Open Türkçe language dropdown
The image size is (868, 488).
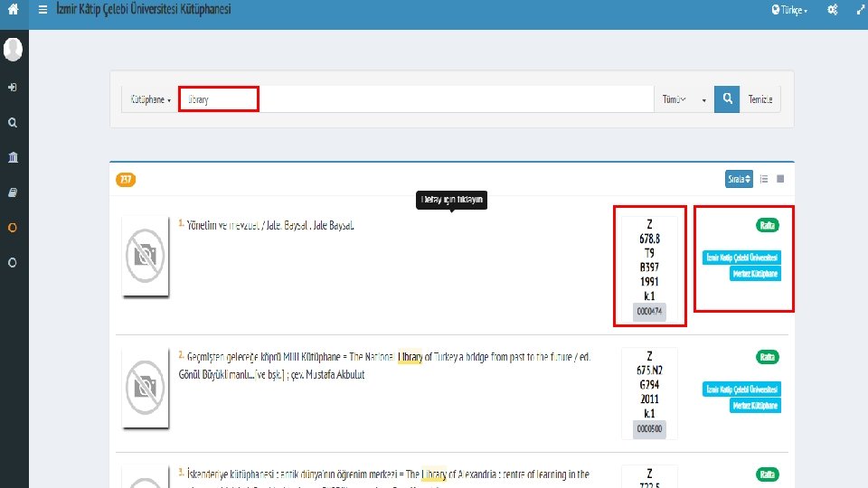789,10
